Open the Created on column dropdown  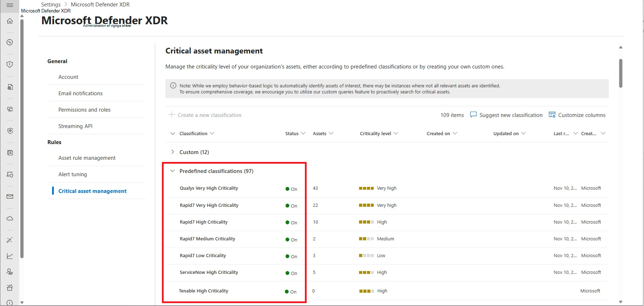pyautogui.click(x=455, y=133)
